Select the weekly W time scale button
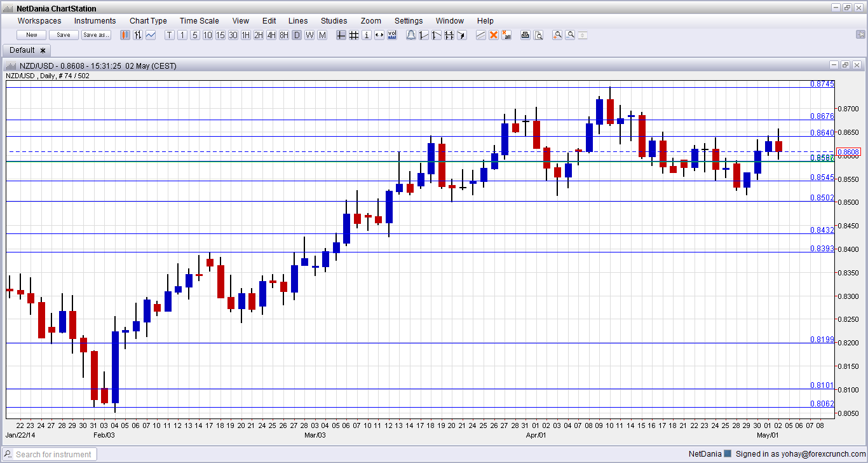The height and width of the screenshot is (463, 868). pos(309,35)
